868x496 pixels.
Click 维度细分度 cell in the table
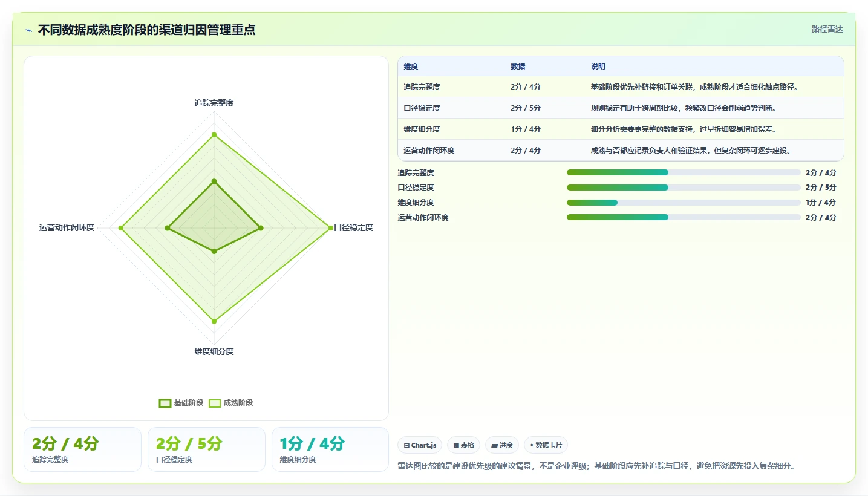coord(422,129)
